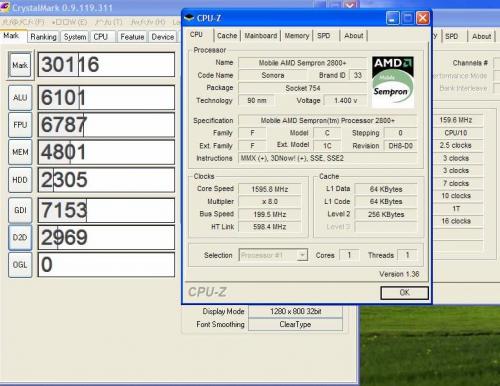
Task: Click the Multiplier value x 8.0
Action: click(x=270, y=202)
